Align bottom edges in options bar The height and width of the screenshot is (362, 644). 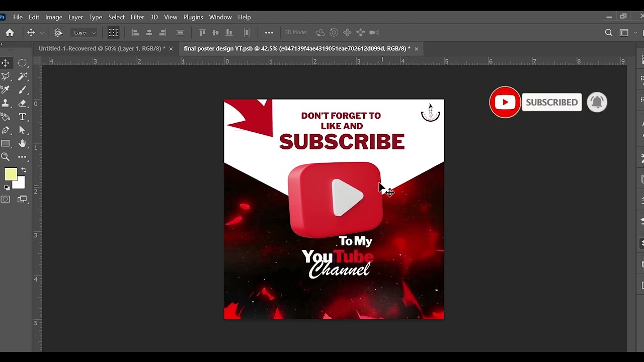(229, 33)
